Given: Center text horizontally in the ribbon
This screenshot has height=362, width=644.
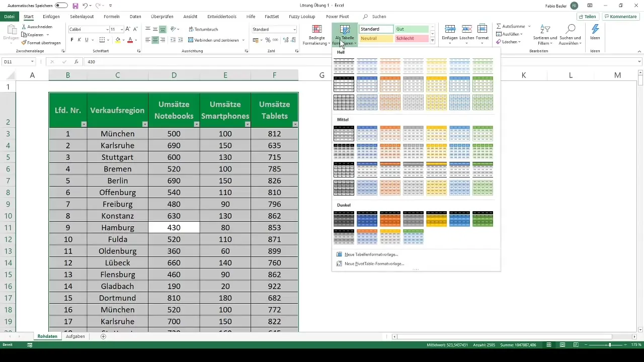Looking at the screenshot, I should pos(155,40).
